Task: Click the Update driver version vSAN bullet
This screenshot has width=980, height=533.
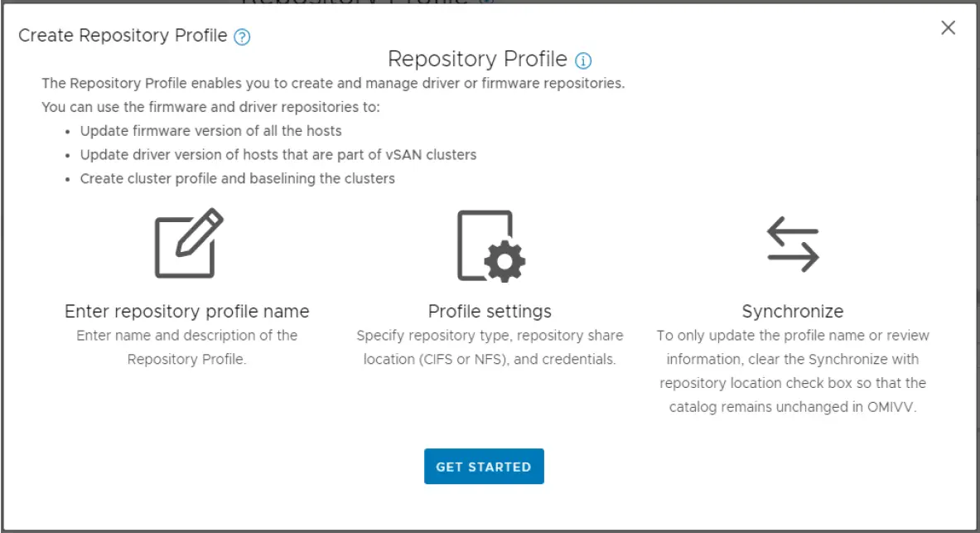Action: tap(278, 155)
